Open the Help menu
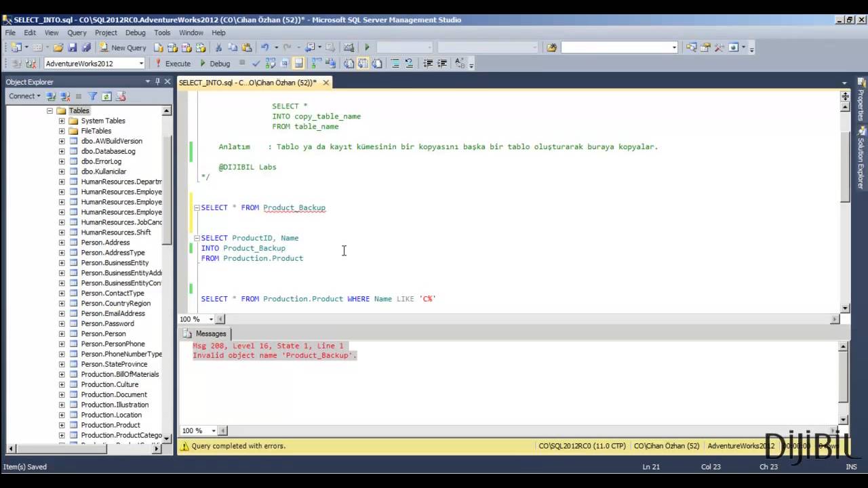 (218, 33)
